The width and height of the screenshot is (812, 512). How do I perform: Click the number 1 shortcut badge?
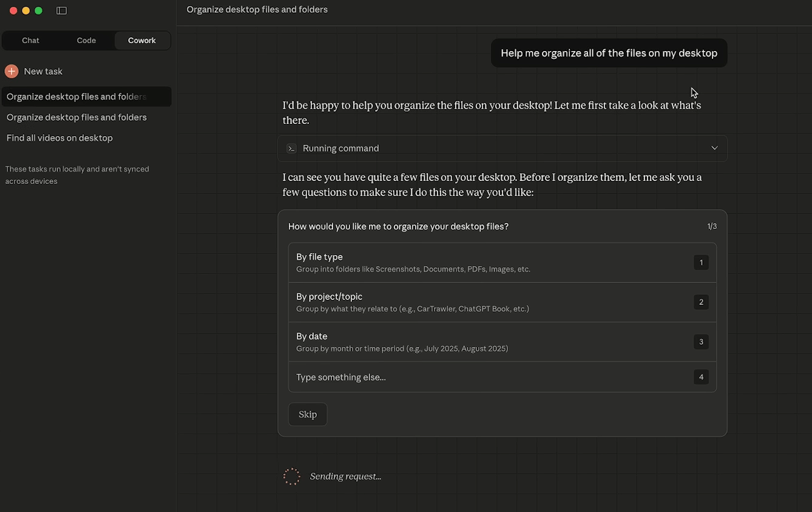click(701, 262)
